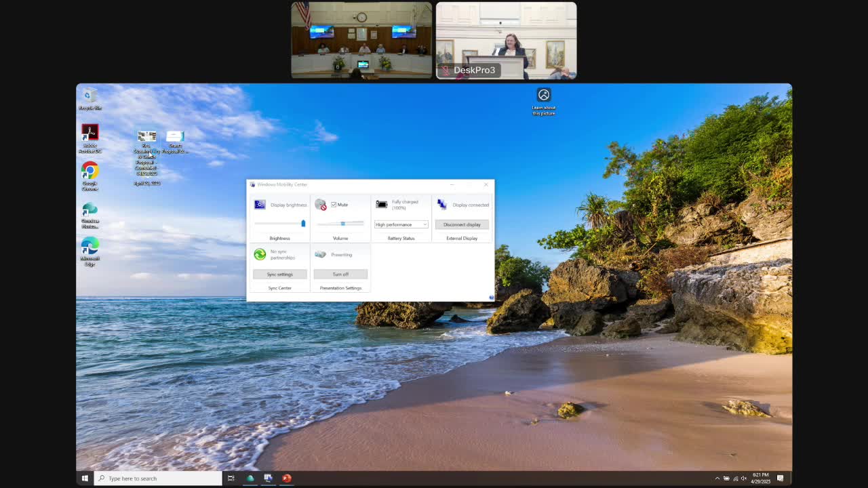Show hidden system tray icons
The width and height of the screenshot is (868, 488).
point(717,479)
